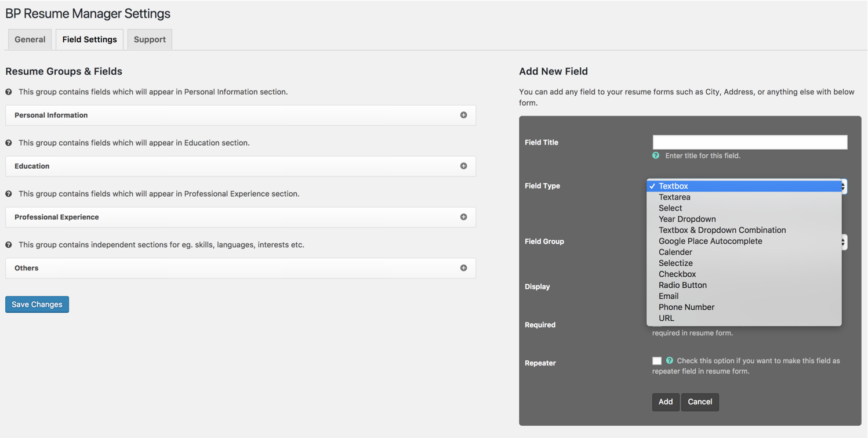
Task: Click help icon beside Personal Information description
Action: pos(9,92)
